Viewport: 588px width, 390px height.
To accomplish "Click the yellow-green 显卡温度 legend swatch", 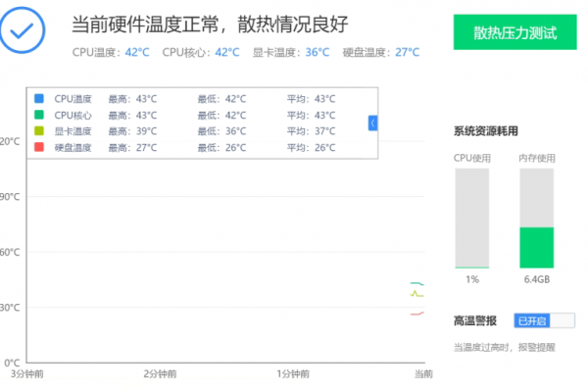I will point(39,131).
